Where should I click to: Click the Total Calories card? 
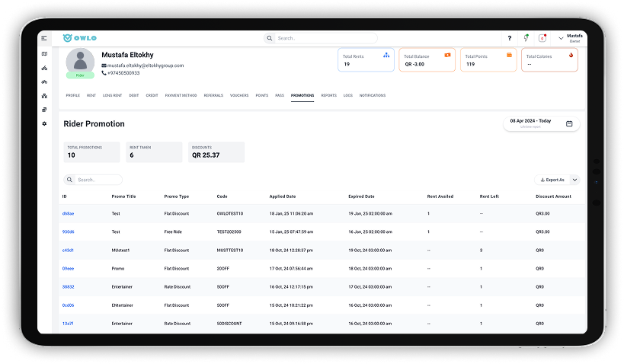click(x=549, y=59)
